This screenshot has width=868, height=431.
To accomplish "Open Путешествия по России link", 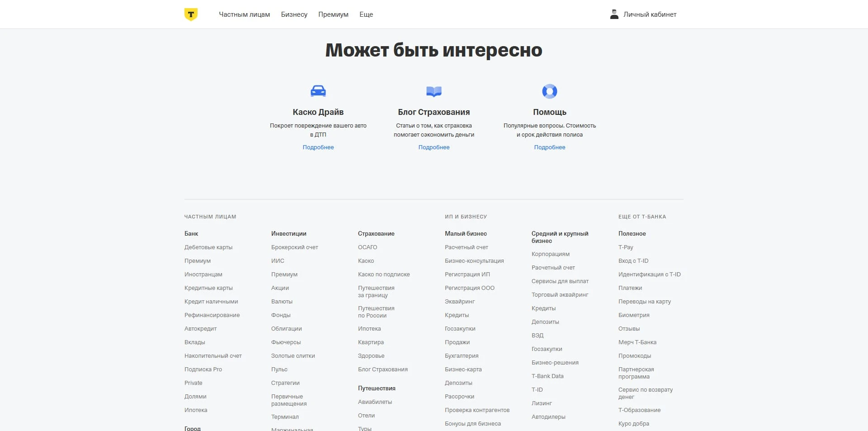I will click(x=376, y=312).
